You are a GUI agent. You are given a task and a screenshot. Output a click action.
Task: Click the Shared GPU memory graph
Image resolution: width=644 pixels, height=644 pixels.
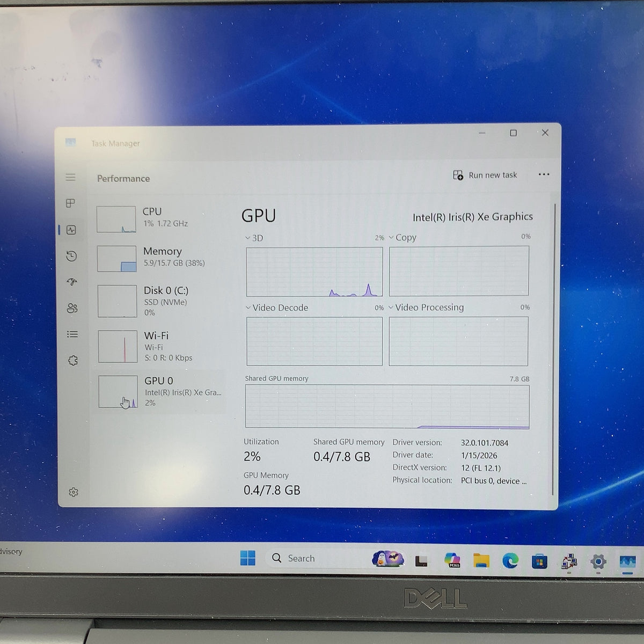[x=387, y=406]
